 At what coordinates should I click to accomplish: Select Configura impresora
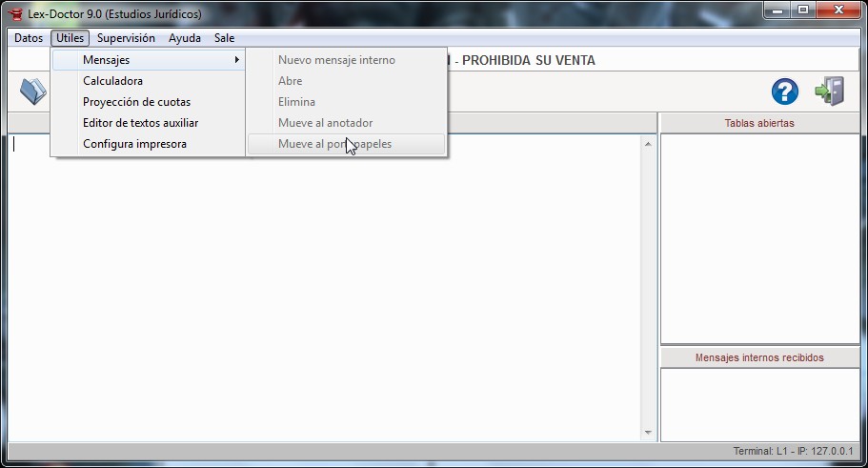click(149, 144)
